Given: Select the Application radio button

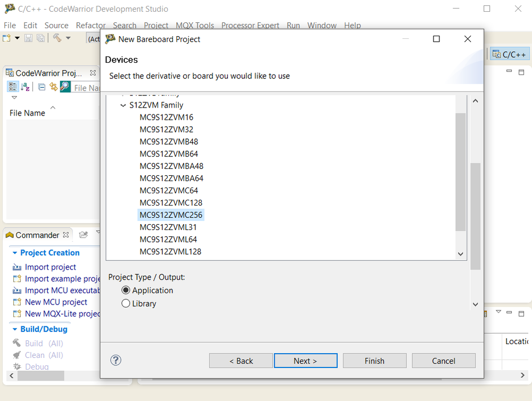Looking at the screenshot, I should (126, 290).
